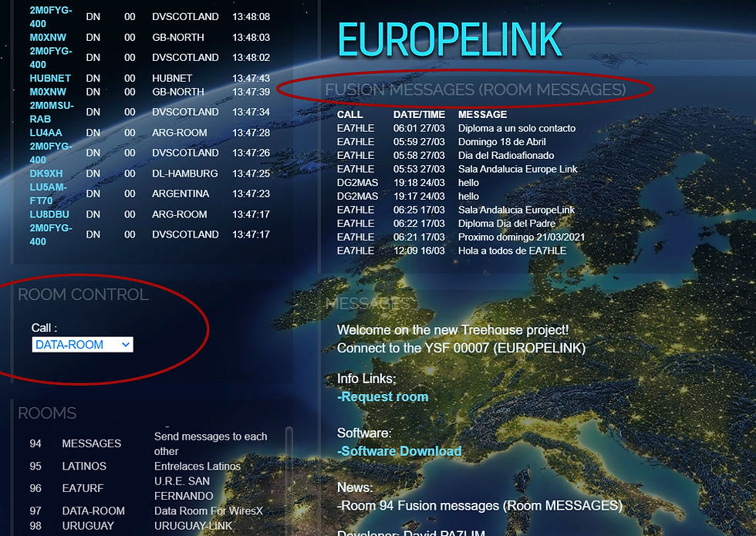Click the LU8DBU callsign
The width and height of the screenshot is (756, 536).
pos(49,214)
